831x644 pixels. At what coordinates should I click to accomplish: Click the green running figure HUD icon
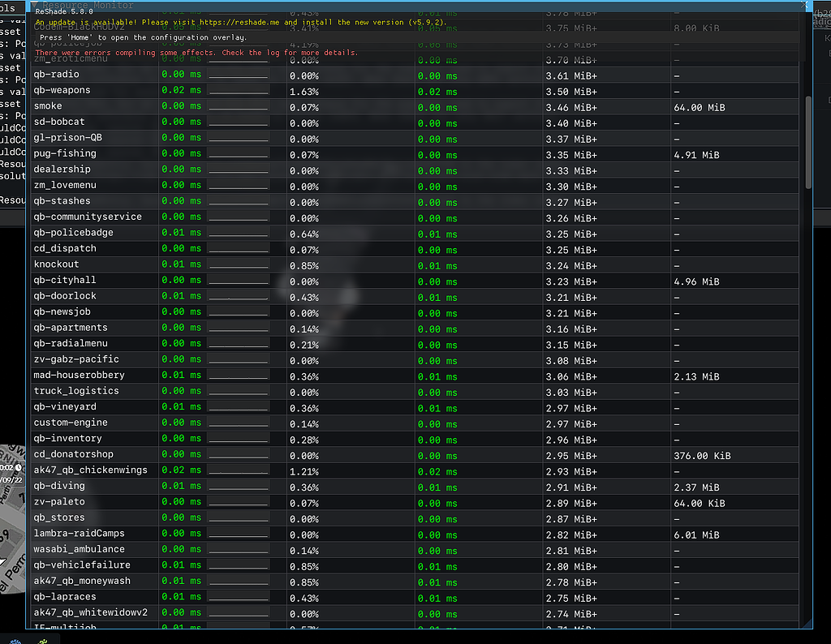[x=44, y=638]
